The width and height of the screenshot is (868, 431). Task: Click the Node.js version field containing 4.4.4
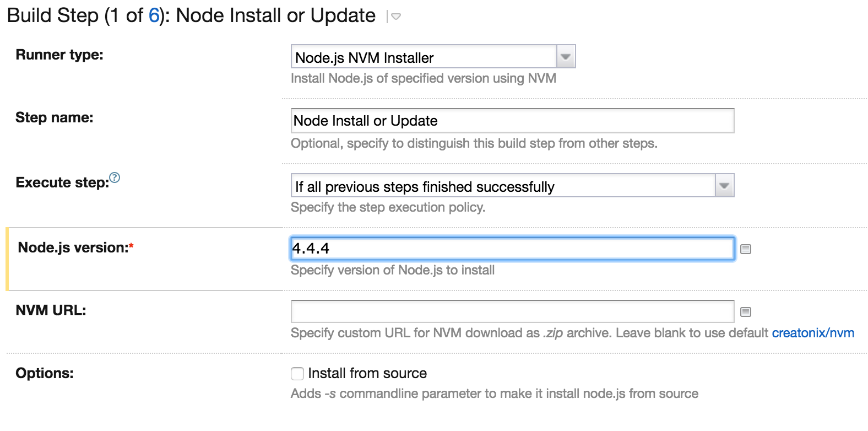(x=512, y=249)
